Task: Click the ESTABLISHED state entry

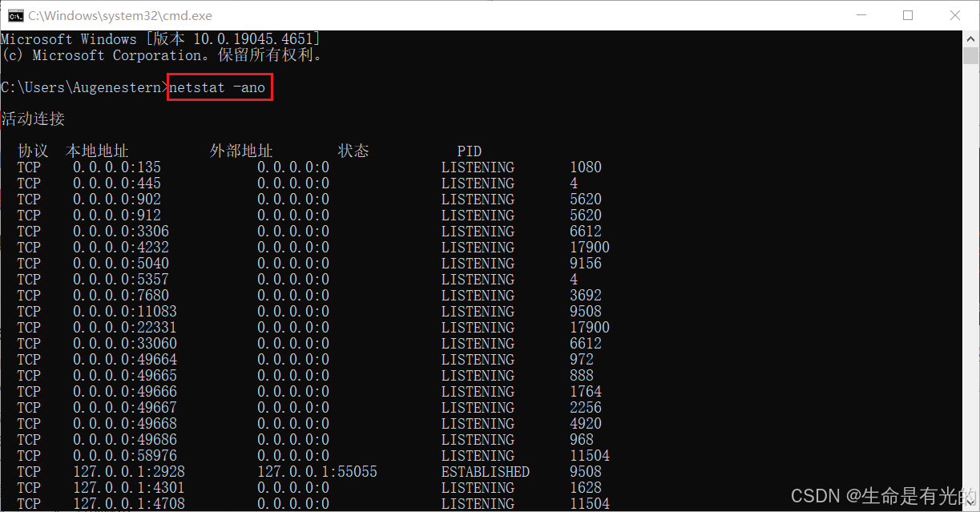Action: click(x=486, y=472)
